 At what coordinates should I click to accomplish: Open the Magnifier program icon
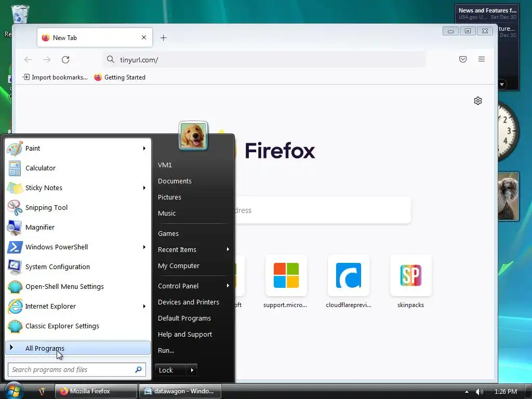(x=15, y=228)
